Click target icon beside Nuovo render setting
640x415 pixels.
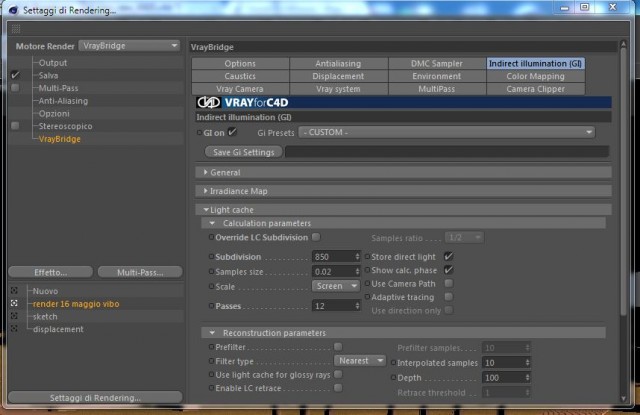14,291
